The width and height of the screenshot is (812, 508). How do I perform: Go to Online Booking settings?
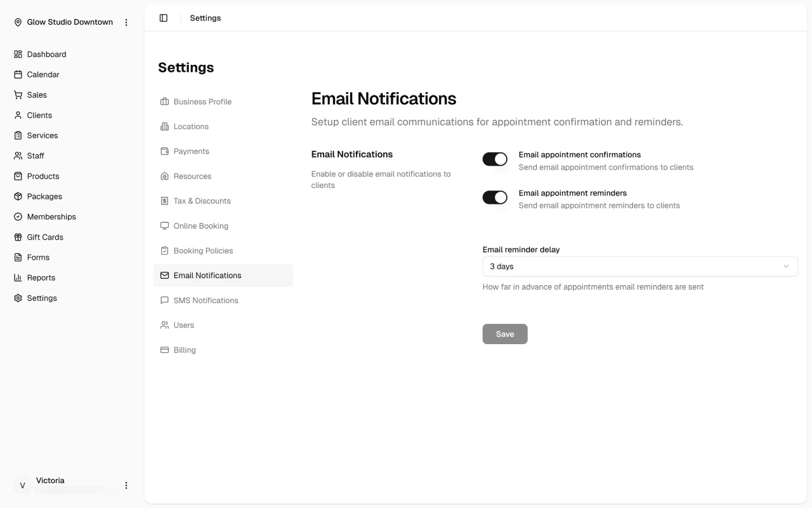(x=223, y=225)
